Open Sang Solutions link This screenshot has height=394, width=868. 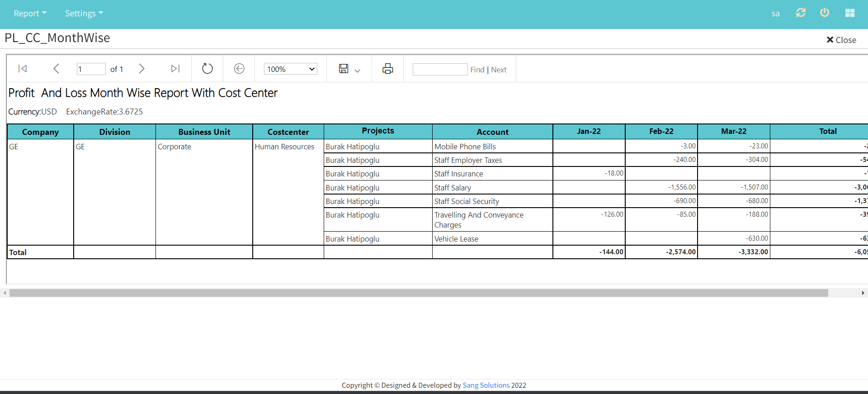486,385
